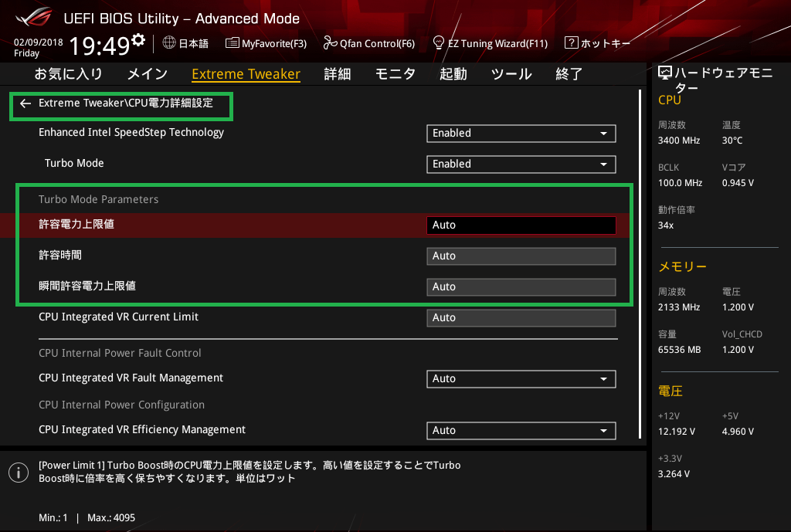Screen dimensions: 791x532
Task: Click the Extreme Tweaker\CPU電力詳細設定 breadcrumb text
Action: (126, 103)
